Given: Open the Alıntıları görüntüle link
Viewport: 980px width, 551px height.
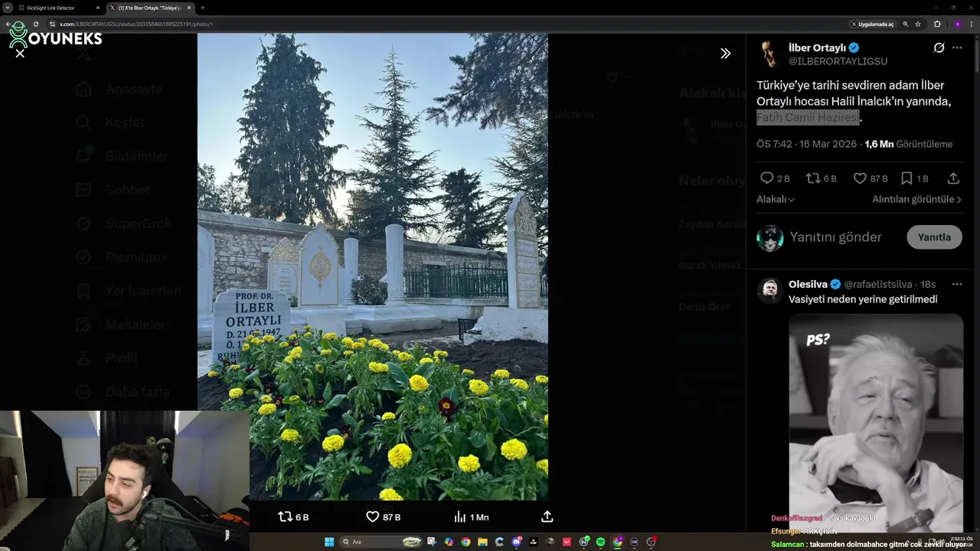Looking at the screenshot, I should (916, 199).
